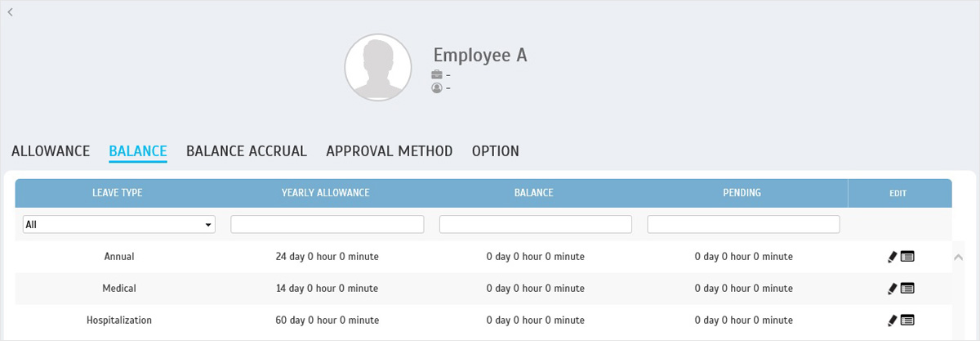
Task: Switch to the ALLOWANCE tab
Action: (51, 151)
